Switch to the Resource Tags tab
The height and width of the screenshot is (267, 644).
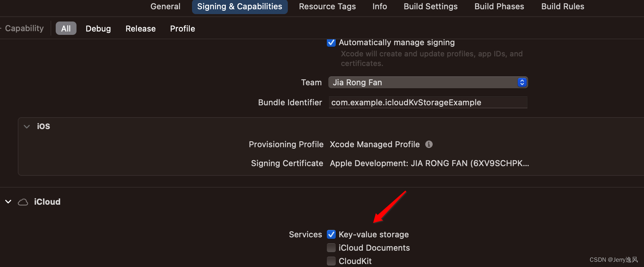tap(327, 7)
